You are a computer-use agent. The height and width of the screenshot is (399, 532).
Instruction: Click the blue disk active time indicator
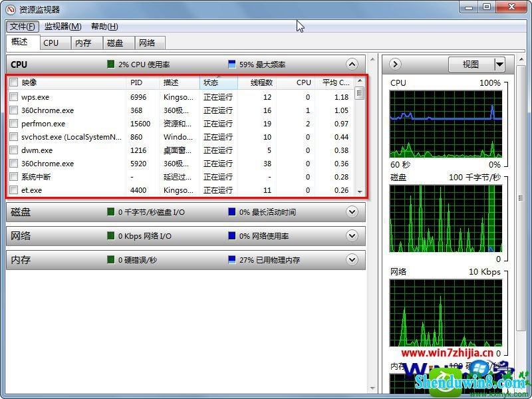click(x=231, y=212)
